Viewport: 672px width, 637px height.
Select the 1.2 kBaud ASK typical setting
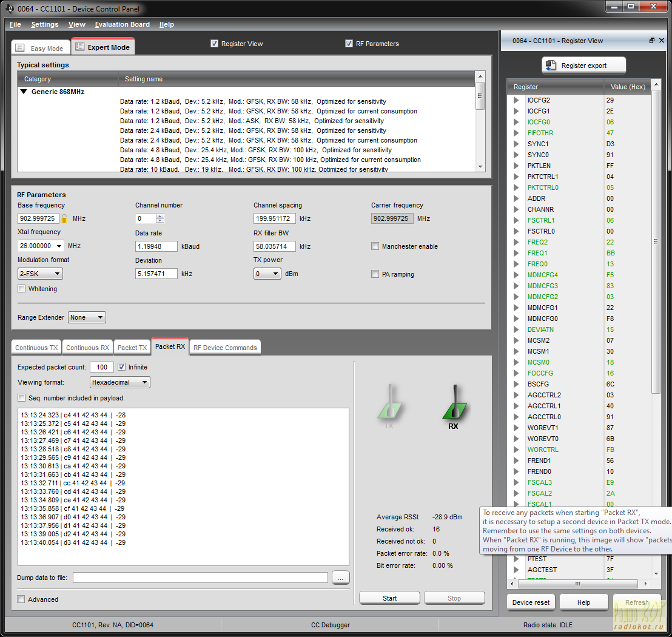pos(252,121)
